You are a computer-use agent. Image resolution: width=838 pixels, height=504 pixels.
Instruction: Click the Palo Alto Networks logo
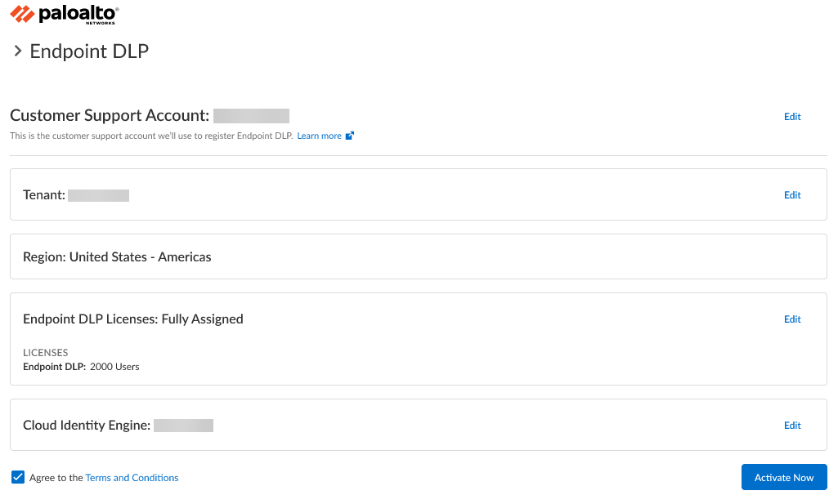pos(65,14)
